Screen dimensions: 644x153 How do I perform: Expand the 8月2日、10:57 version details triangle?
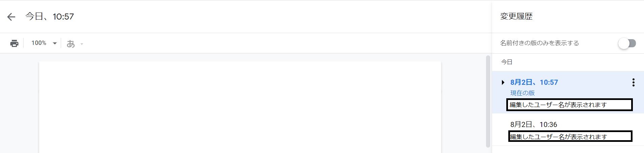(x=503, y=82)
